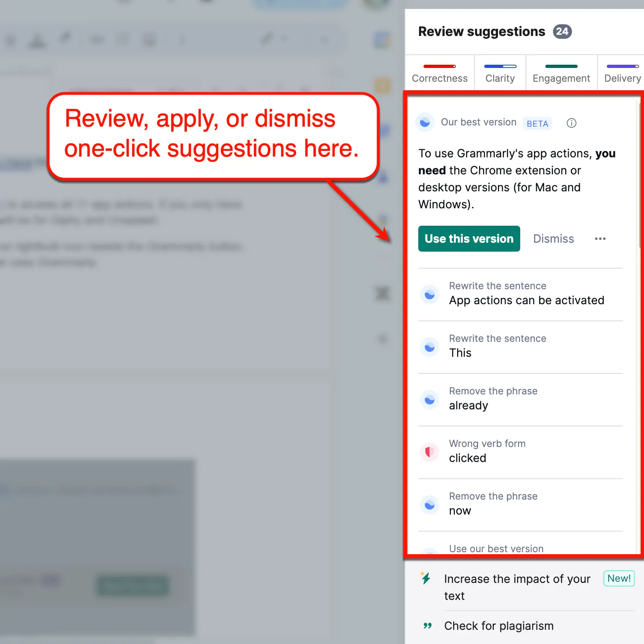Image resolution: width=644 pixels, height=644 pixels.
Task: Click the clarity icon beside 'already'
Action: (x=430, y=400)
